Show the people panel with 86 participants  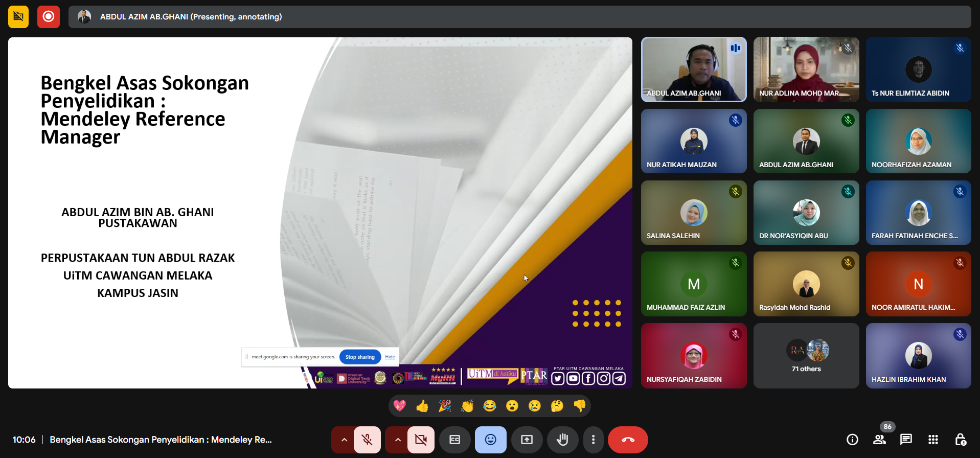[880, 440]
